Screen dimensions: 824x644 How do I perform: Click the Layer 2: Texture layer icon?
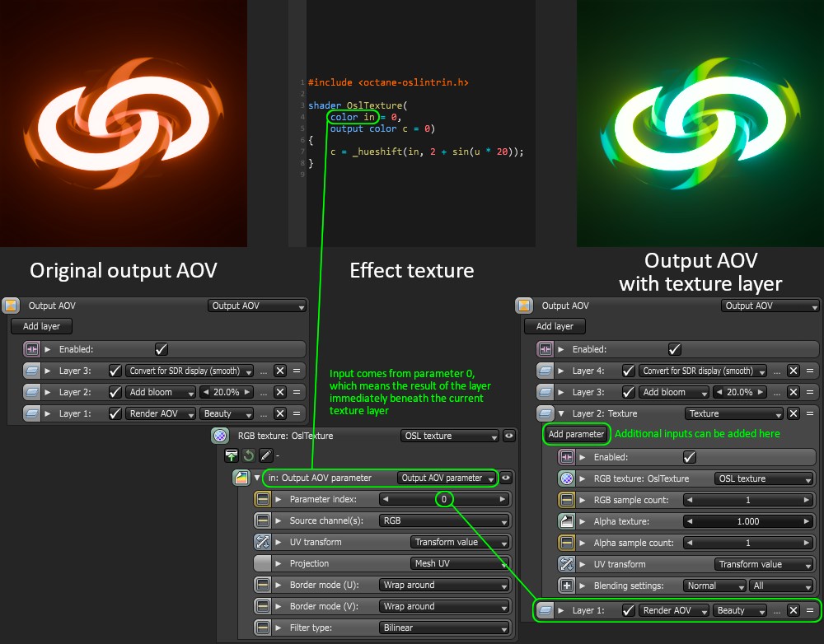pyautogui.click(x=545, y=413)
